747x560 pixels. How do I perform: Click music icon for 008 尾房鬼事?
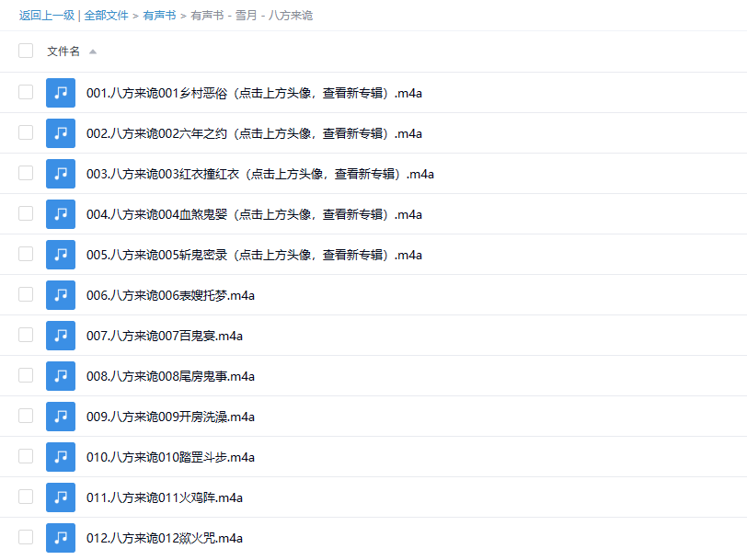coord(61,376)
